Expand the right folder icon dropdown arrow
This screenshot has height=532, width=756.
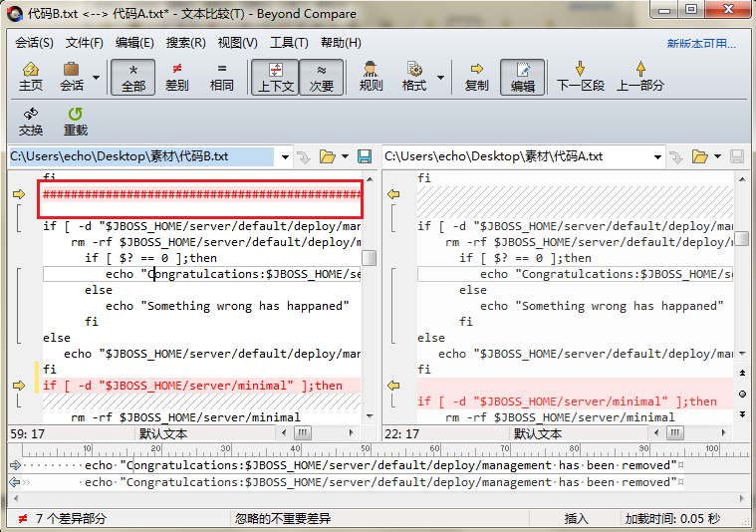717,156
